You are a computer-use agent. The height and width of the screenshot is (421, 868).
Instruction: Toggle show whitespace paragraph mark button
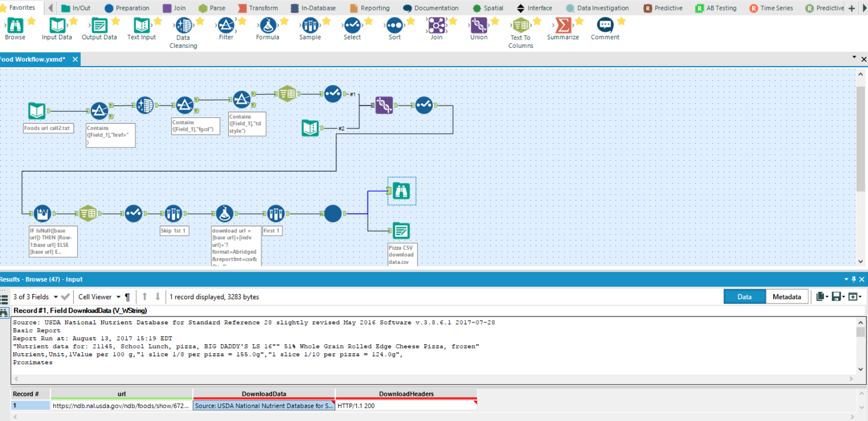coord(128,297)
